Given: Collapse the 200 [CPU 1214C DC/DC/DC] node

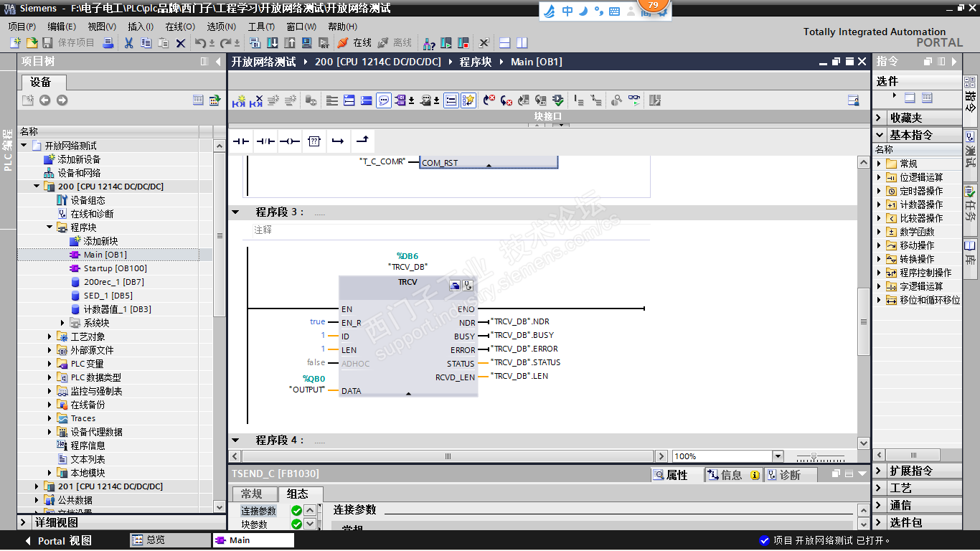Looking at the screenshot, I should (x=37, y=187).
